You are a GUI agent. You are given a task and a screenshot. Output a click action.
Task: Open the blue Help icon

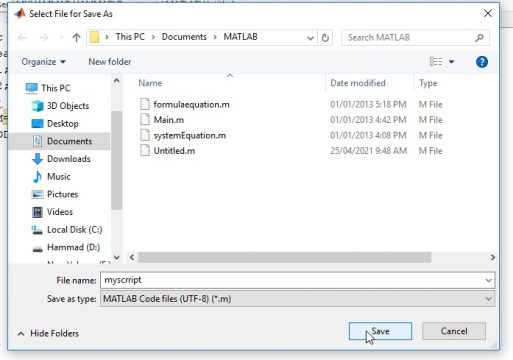click(482, 62)
